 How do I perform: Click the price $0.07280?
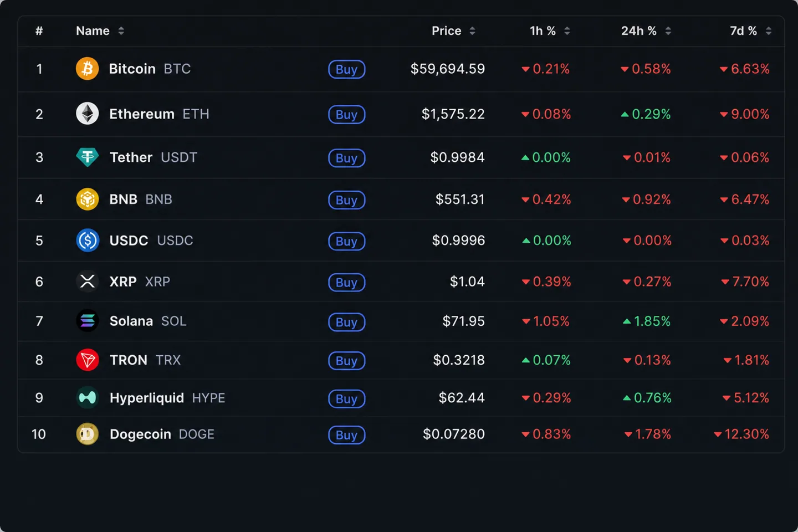[x=454, y=434]
